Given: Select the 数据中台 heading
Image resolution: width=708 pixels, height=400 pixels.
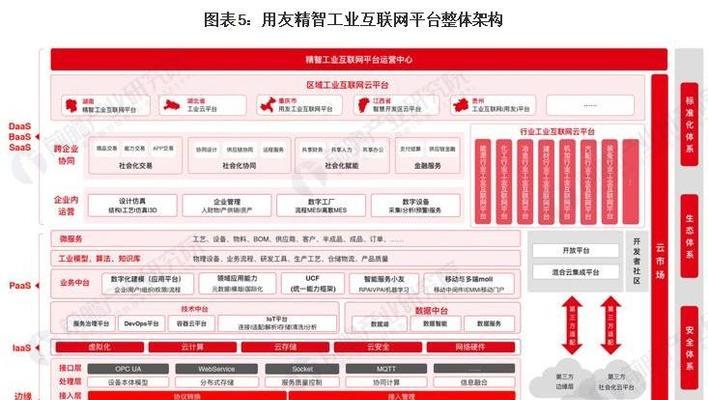Looking at the screenshot, I should coord(431,311).
